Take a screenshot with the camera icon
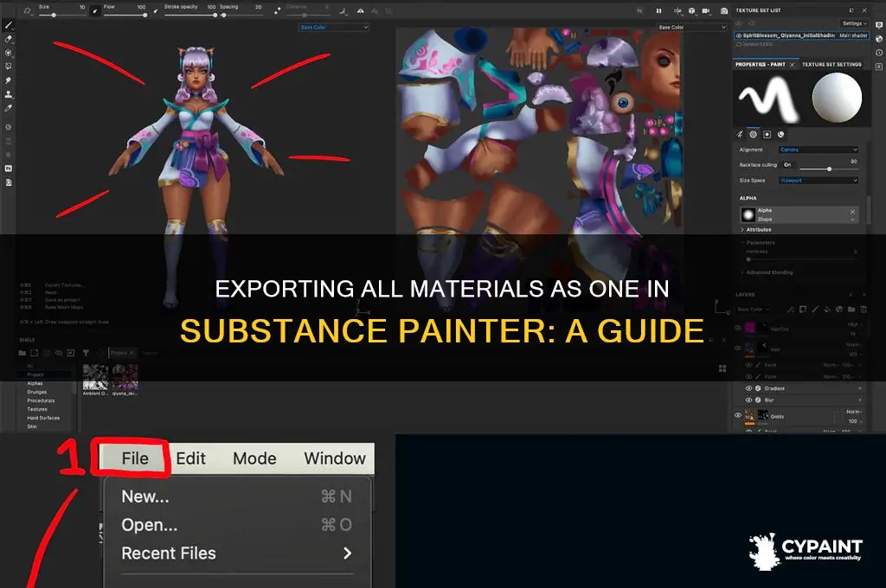Screen dimensions: 886x588 pos(724,10)
